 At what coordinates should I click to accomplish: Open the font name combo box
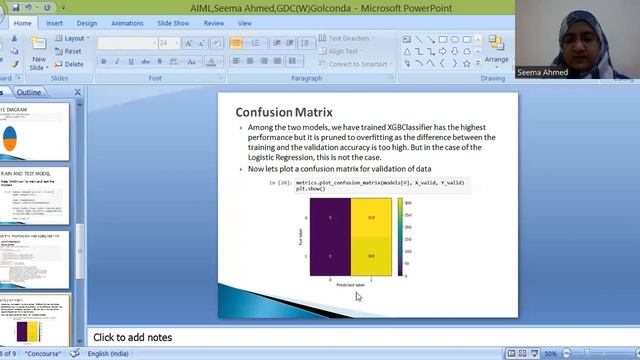pyautogui.click(x=127, y=43)
